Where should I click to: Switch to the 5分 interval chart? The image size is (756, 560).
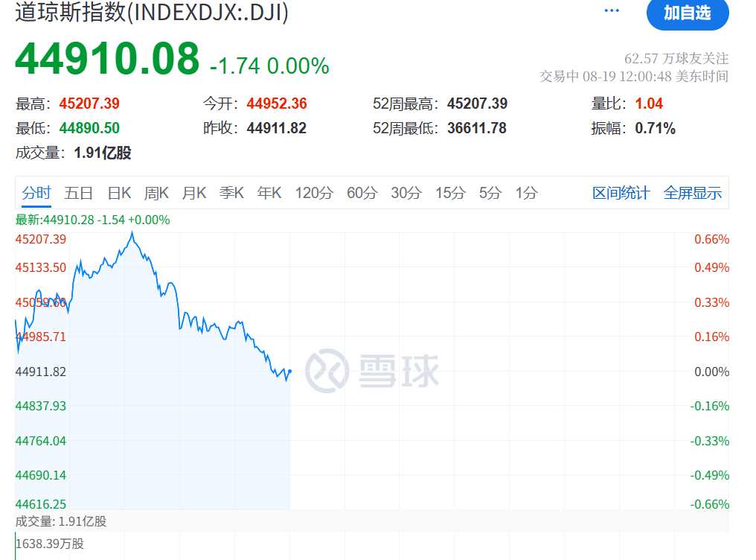coord(490,194)
